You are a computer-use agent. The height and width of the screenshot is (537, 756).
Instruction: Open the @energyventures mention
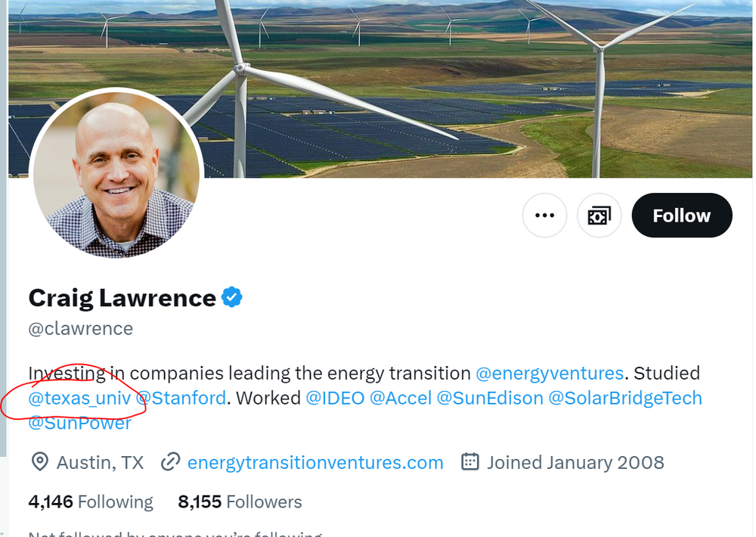(550, 373)
